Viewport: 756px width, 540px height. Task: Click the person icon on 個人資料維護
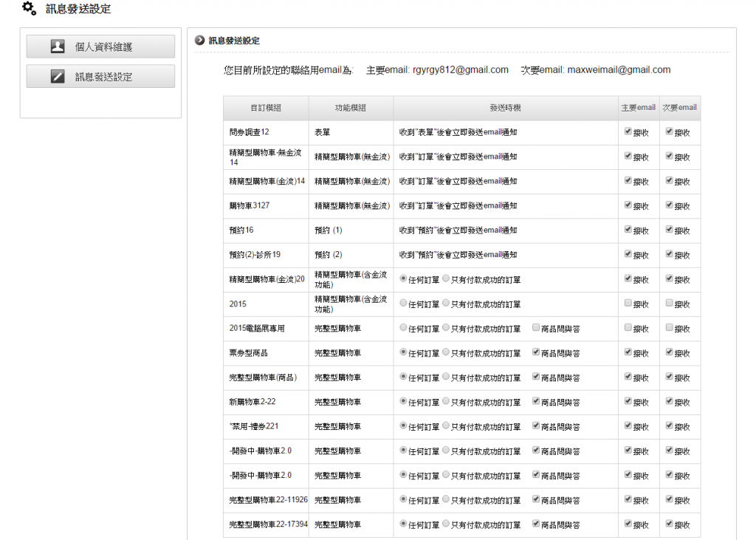[58, 47]
